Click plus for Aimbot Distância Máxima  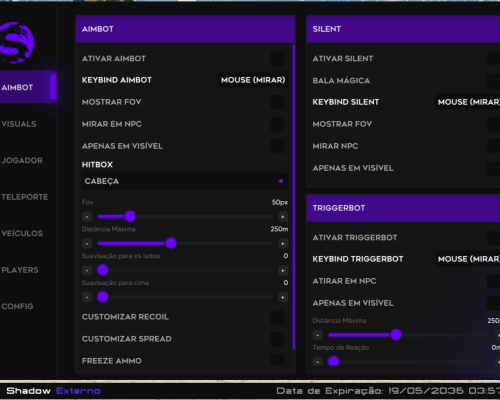(283, 244)
